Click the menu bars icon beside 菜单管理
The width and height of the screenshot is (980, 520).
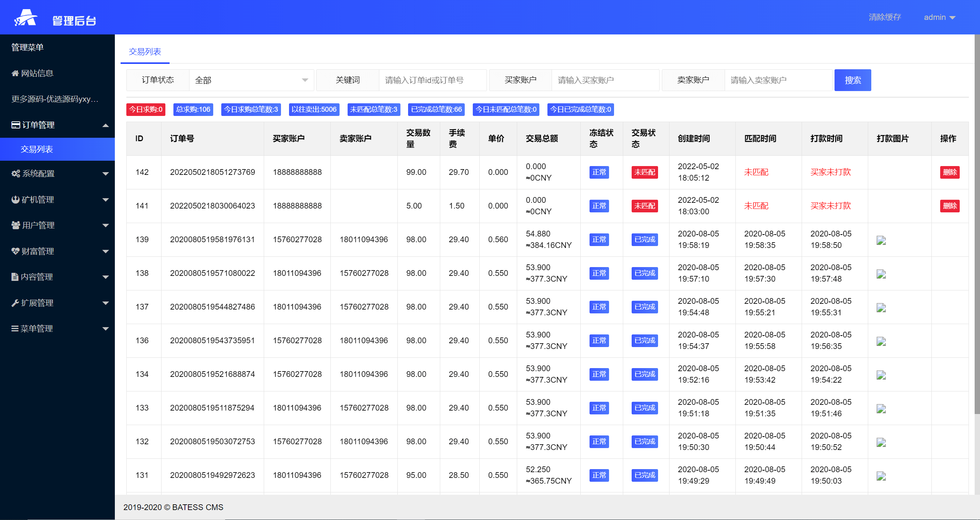tap(15, 328)
